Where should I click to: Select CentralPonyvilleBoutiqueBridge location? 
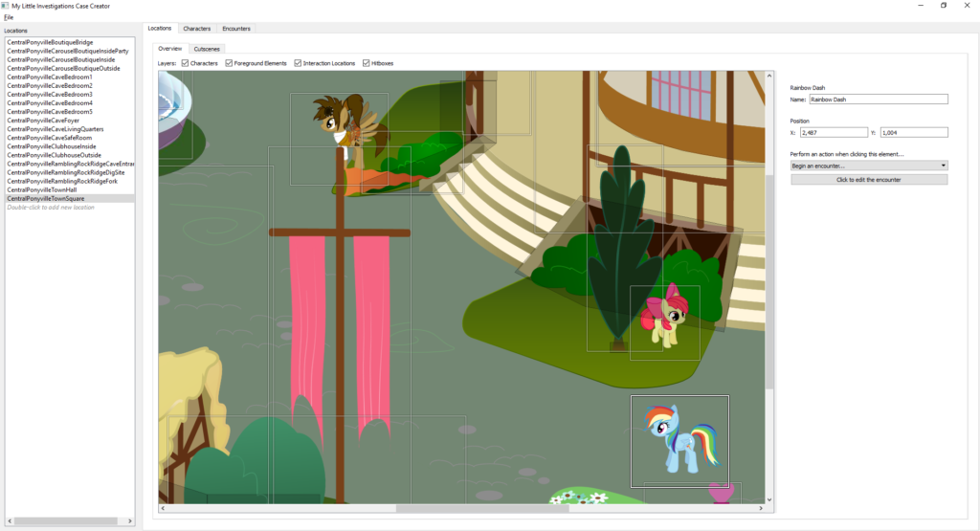point(50,42)
